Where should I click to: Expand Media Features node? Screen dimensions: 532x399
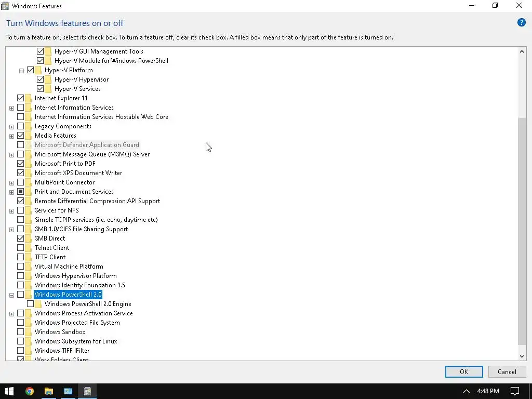[x=11, y=136]
